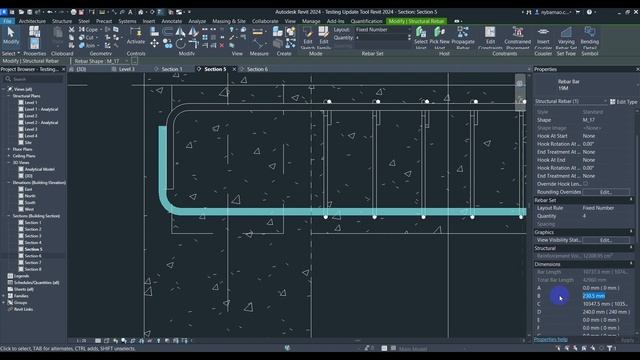Toggle checkbox beside Analytical Model view
This screenshot has height=360, width=640.
point(21,169)
